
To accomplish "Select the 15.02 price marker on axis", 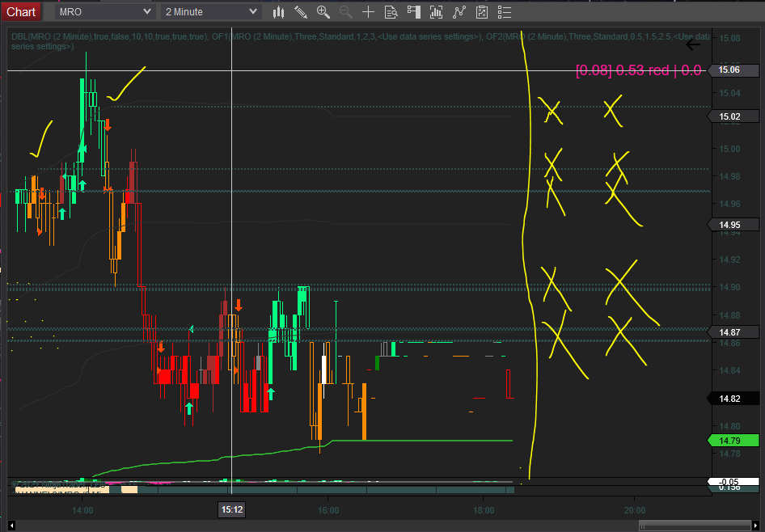I will 733,116.
